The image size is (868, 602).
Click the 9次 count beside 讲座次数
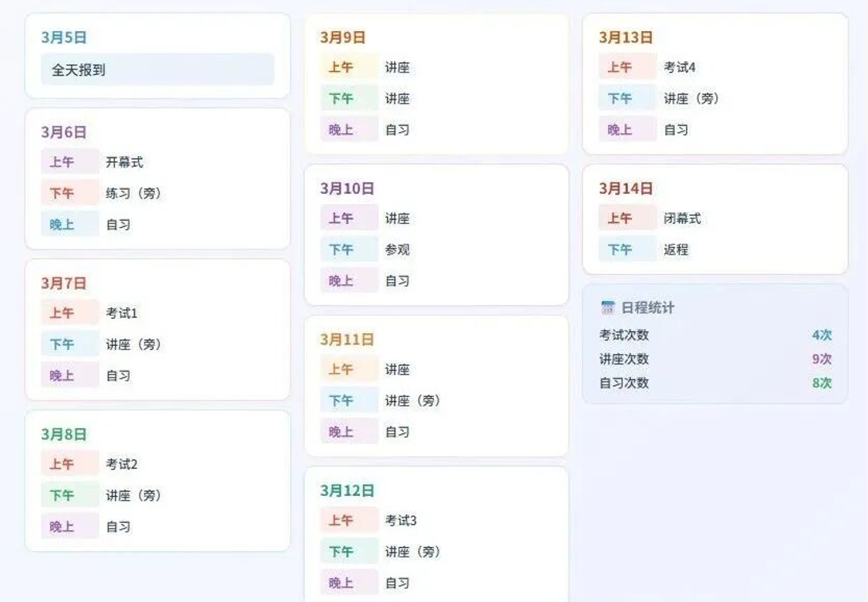[822, 359]
